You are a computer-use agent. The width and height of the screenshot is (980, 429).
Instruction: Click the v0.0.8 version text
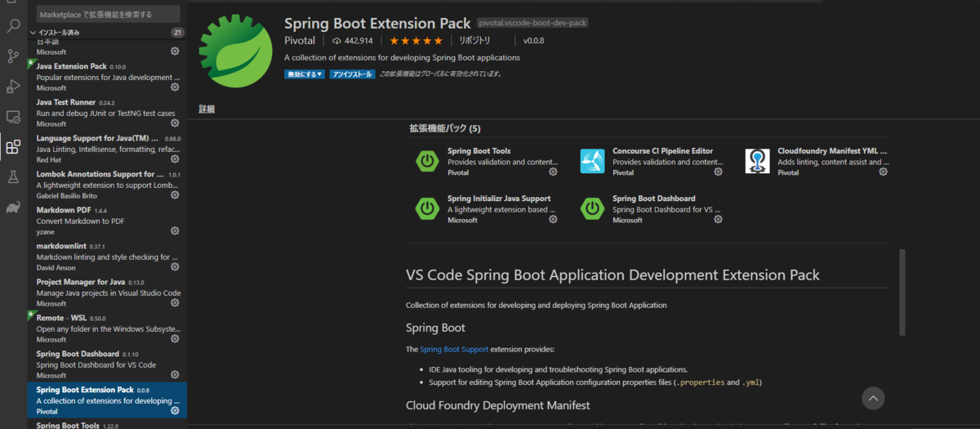[x=533, y=40]
